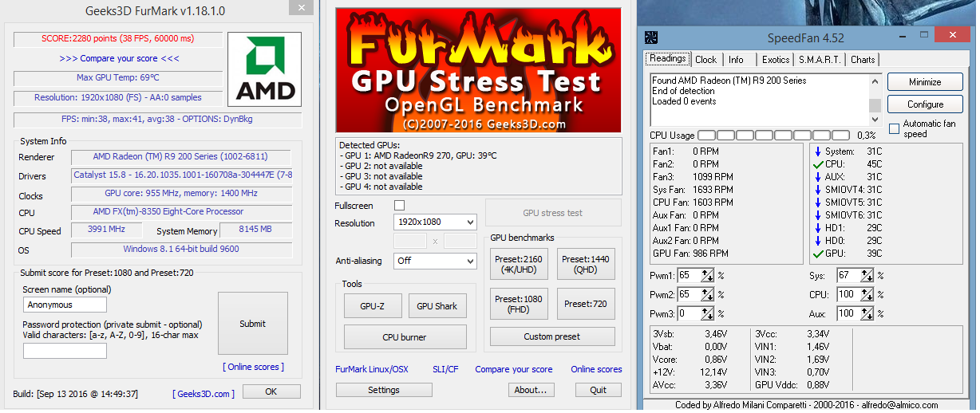Click the bottom 'Online scores' link in FurMark

[596, 369]
